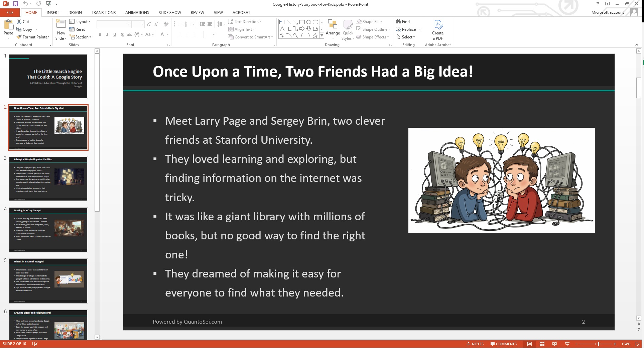Start Slide Show from status bar icon

(x=567, y=344)
